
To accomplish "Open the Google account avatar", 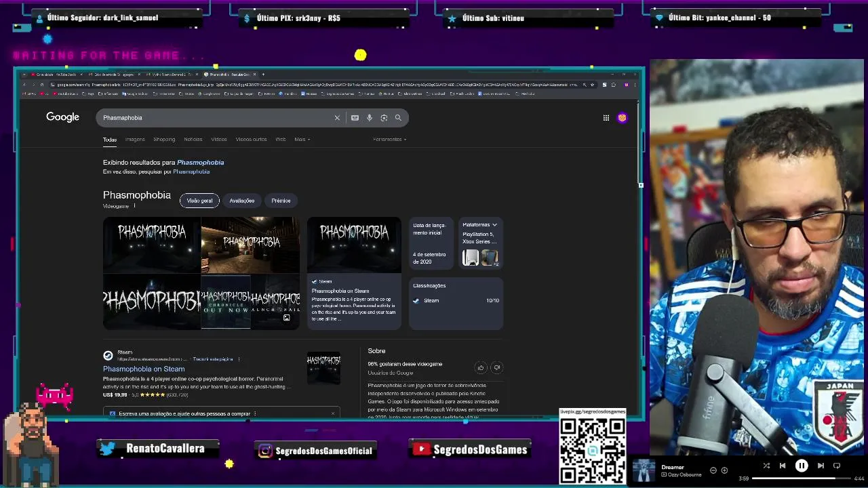I will [x=622, y=118].
